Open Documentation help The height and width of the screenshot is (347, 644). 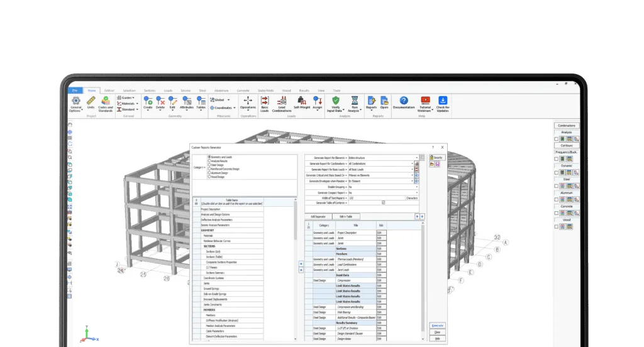404,102
